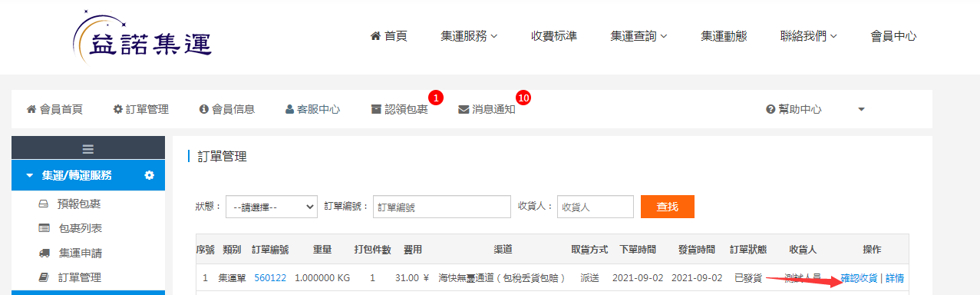Open 會員中心 in top navigation
The width and height of the screenshot is (980, 295).
(x=893, y=36)
